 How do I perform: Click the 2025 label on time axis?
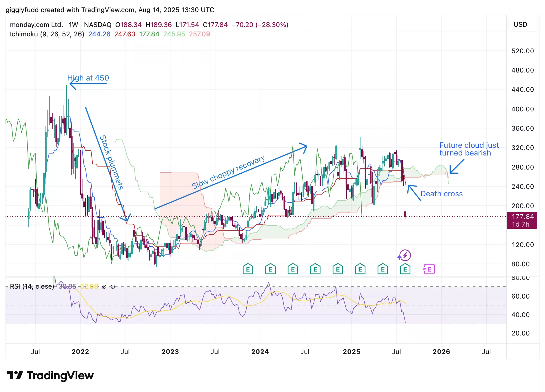click(x=351, y=352)
